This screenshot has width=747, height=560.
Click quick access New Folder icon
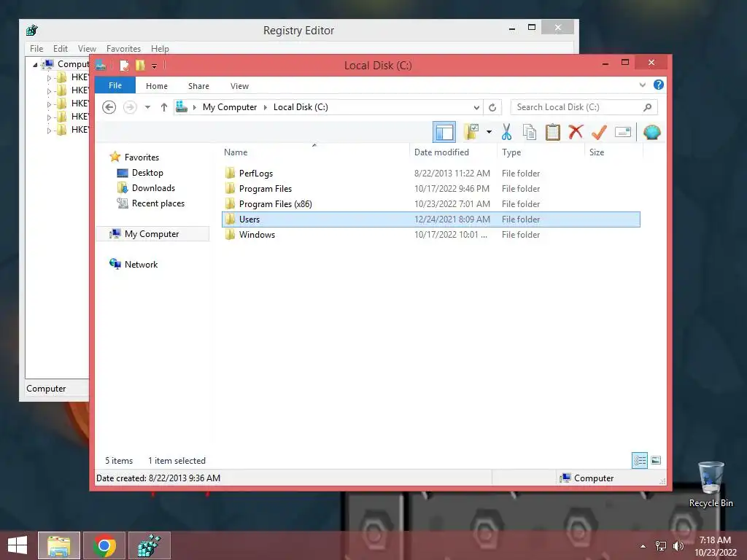coord(140,65)
